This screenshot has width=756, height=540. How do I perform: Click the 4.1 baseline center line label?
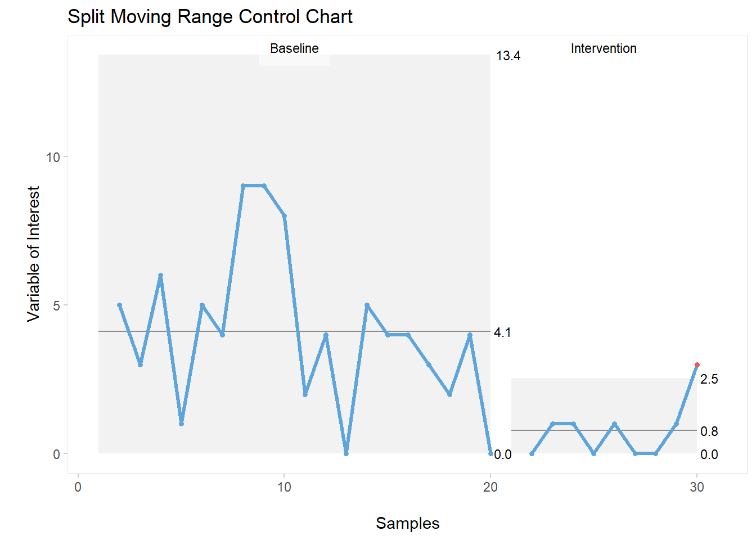502,332
